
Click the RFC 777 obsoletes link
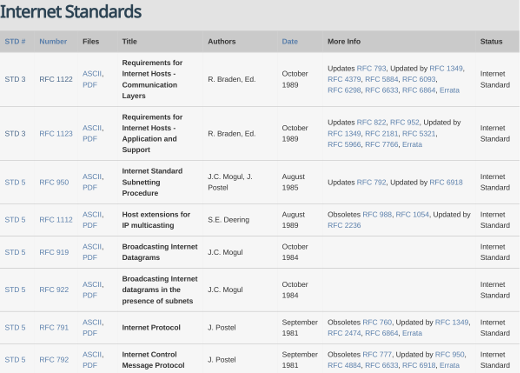(377, 354)
